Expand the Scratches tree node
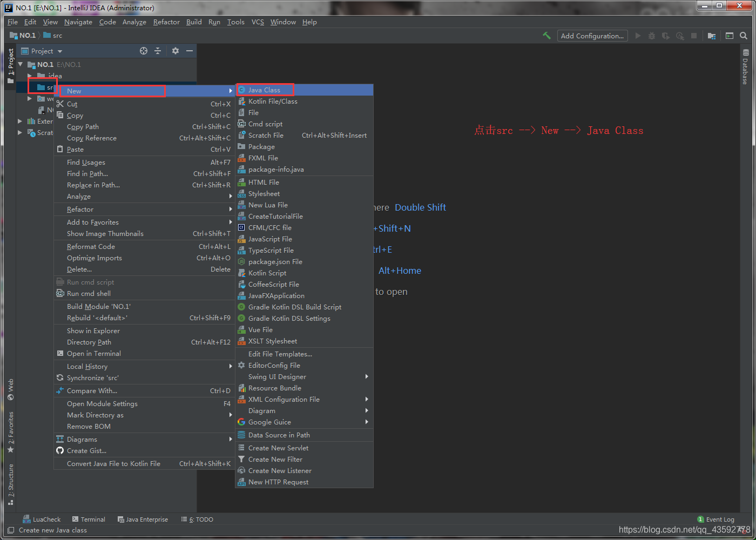Viewport: 756px width, 540px height. (x=21, y=133)
